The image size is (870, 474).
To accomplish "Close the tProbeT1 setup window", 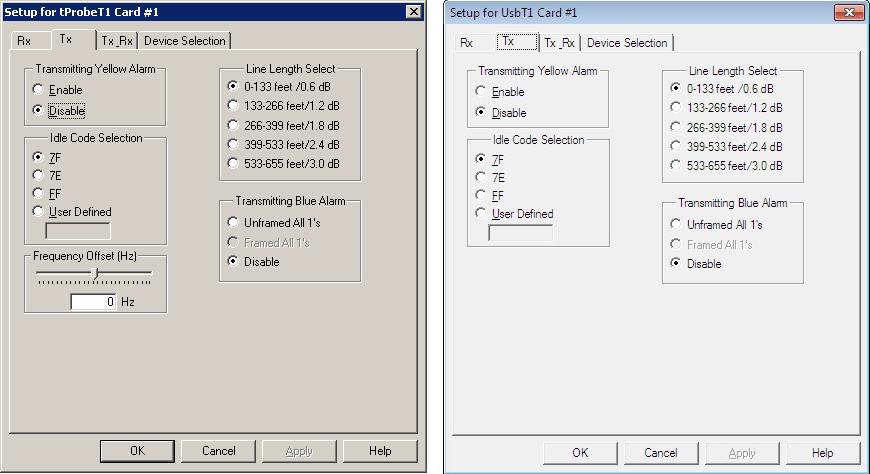I will point(413,12).
